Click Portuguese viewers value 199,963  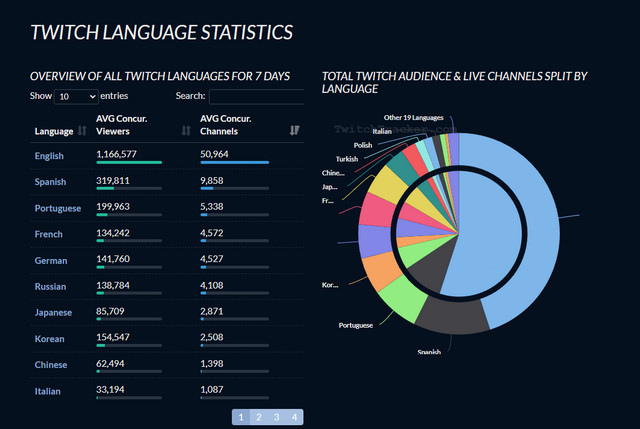tap(113, 207)
